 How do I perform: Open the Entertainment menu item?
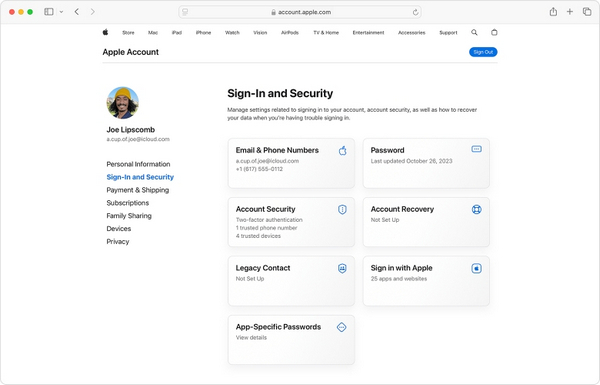pos(368,33)
